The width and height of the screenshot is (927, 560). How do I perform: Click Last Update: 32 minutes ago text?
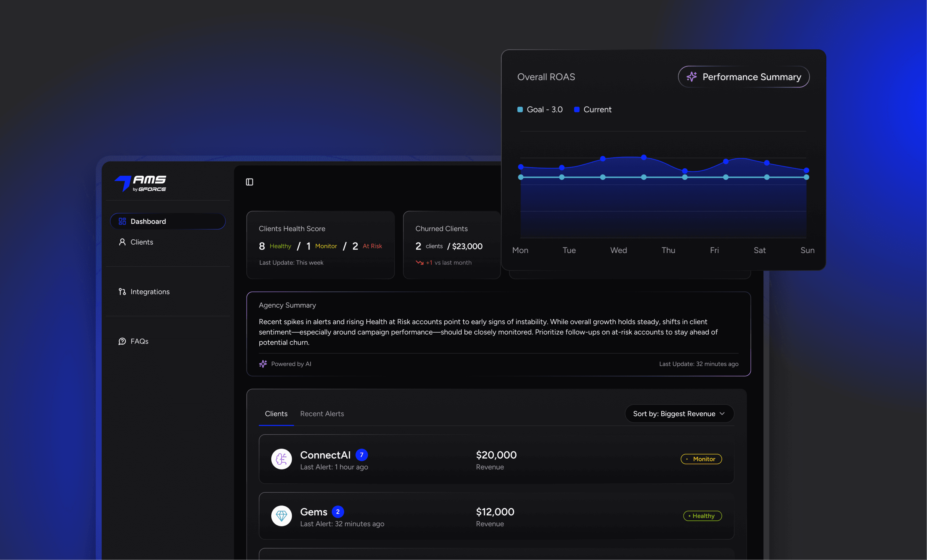(x=699, y=364)
